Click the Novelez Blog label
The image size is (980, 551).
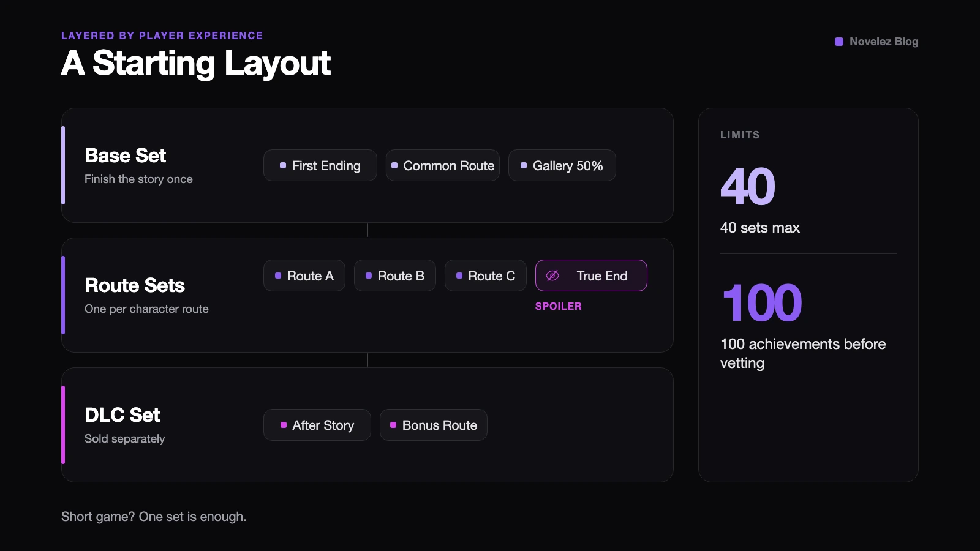[884, 42]
